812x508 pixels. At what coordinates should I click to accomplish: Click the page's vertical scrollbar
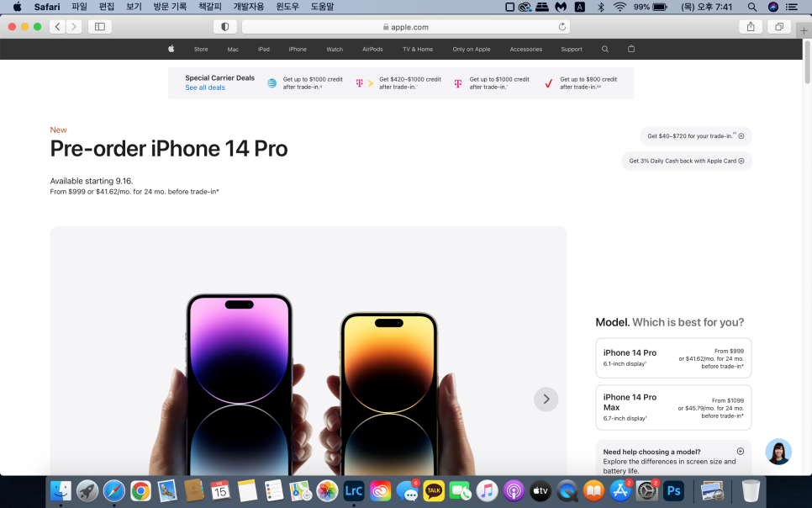pos(807,62)
